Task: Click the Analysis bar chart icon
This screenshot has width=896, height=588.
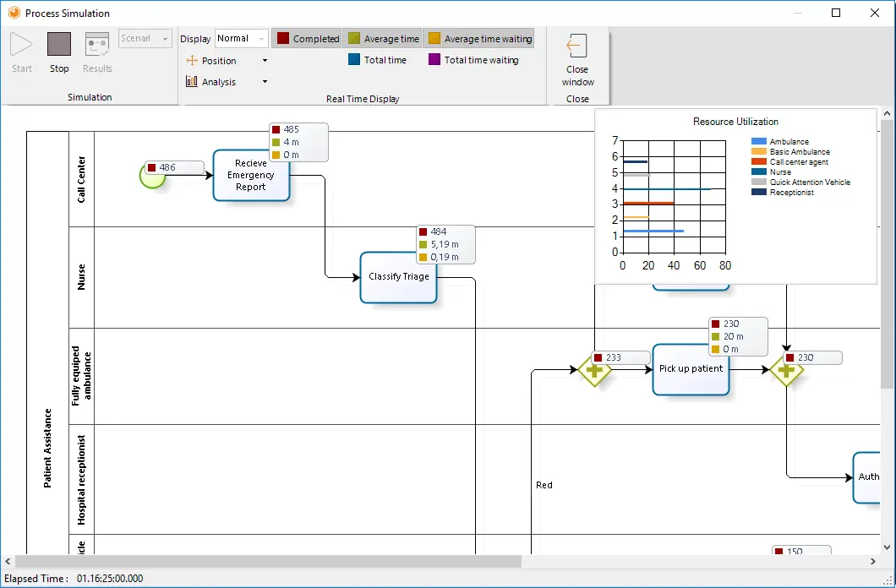Action: [191, 81]
